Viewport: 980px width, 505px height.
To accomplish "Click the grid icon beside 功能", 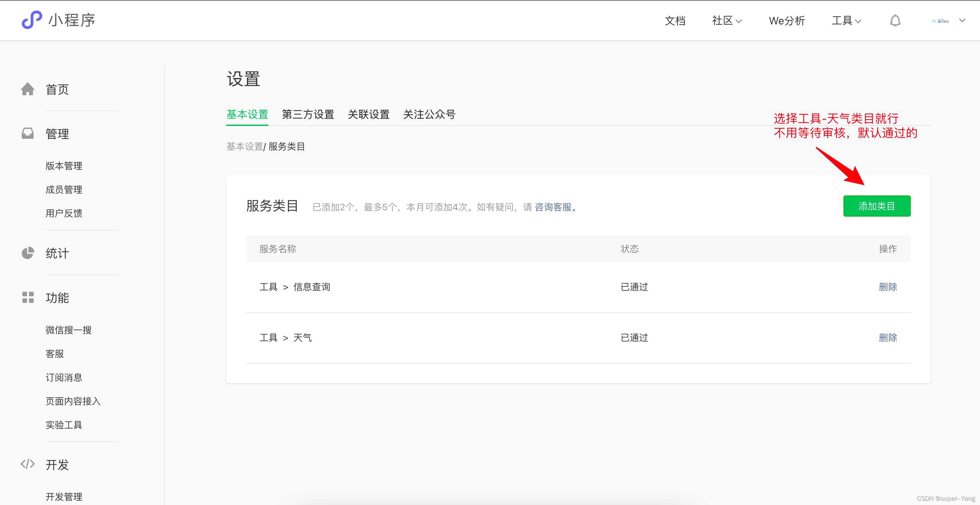I will (28, 297).
